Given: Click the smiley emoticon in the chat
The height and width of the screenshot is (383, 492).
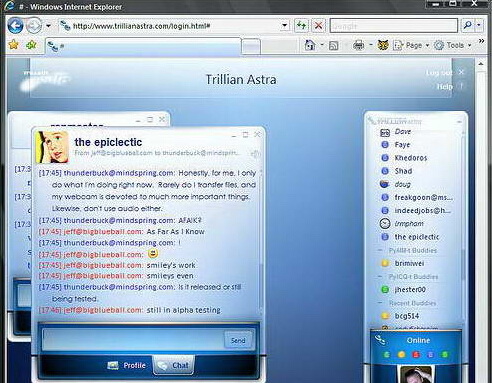Looking at the screenshot, I should pyautogui.click(x=153, y=254).
